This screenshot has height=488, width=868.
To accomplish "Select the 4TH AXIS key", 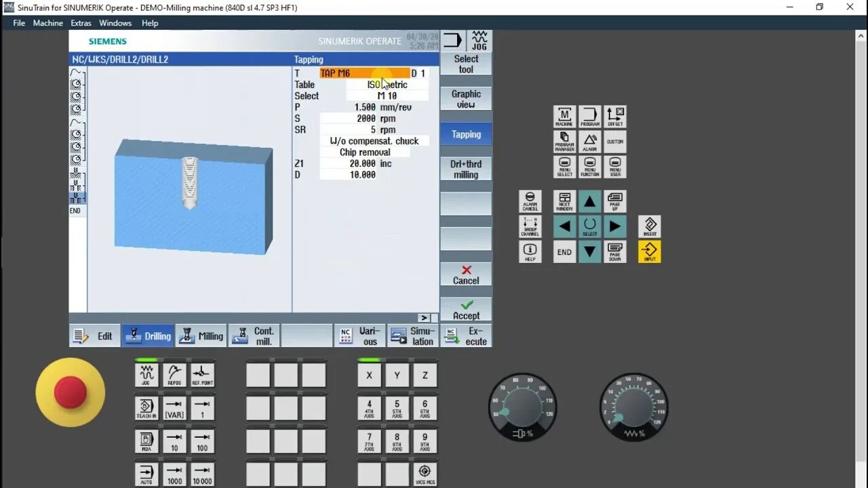I will coord(369,408).
